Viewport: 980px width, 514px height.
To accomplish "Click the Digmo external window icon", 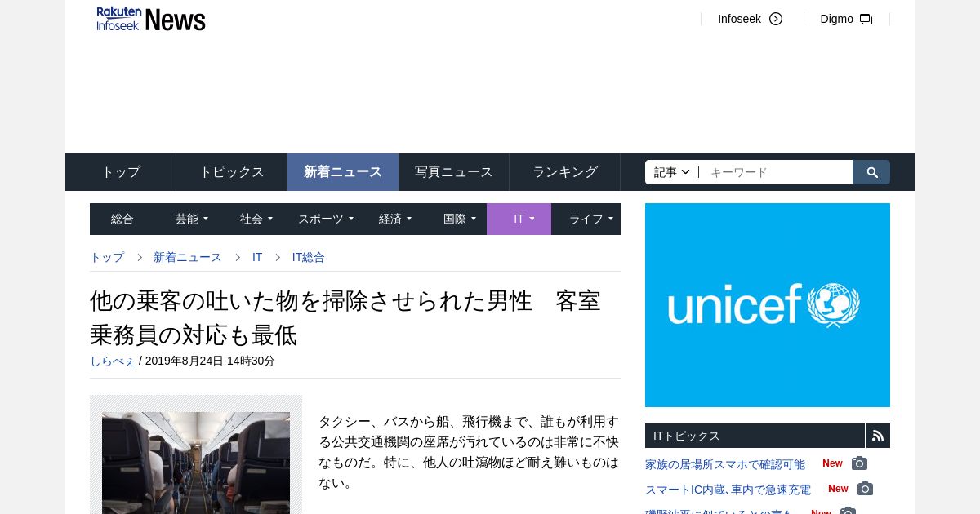I will pos(866,19).
